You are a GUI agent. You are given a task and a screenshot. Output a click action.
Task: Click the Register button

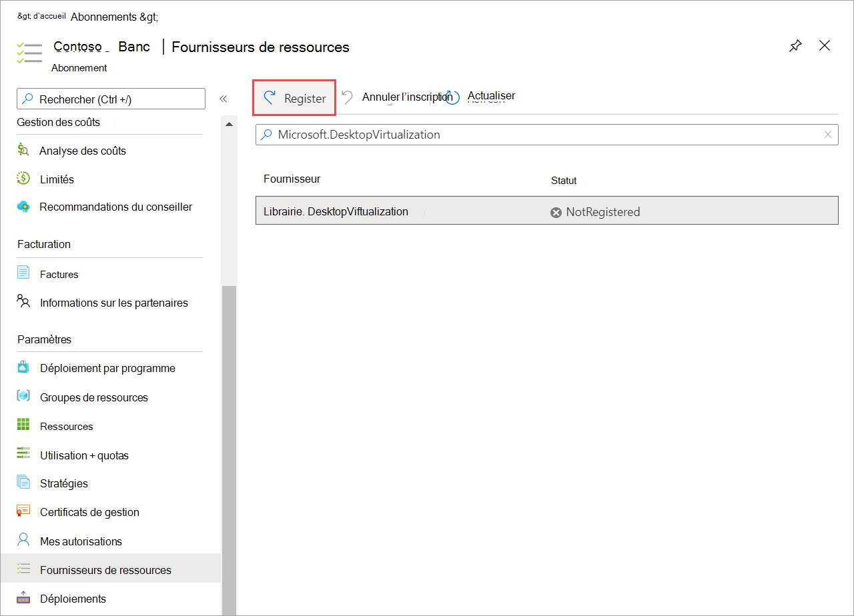(294, 98)
